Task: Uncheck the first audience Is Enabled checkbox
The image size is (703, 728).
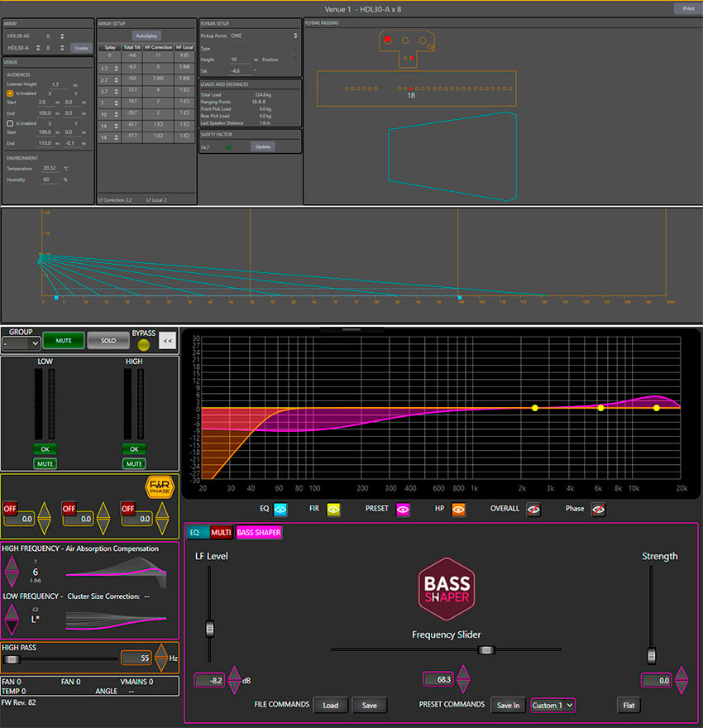Action: point(10,93)
